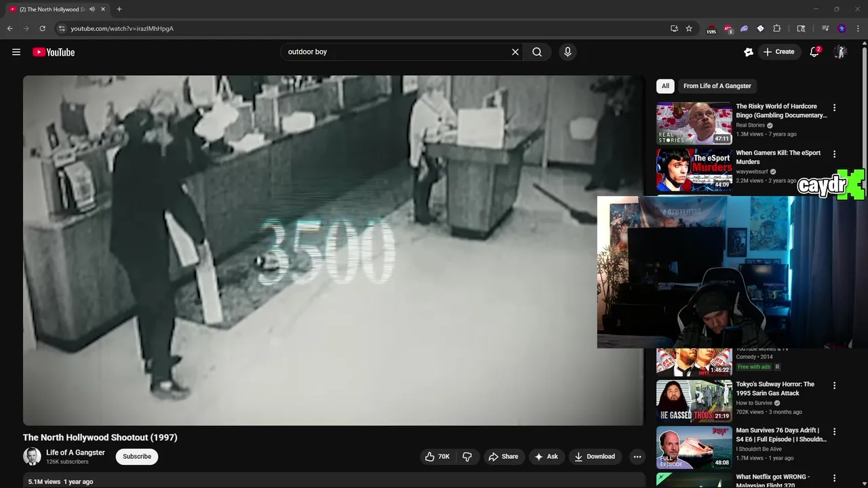This screenshot has width=868, height=488.
Task: Open the notifications bell
Action: pyautogui.click(x=814, y=52)
